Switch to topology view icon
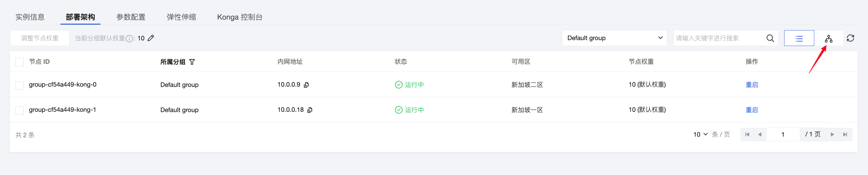Screen dimensions: 868x175 pyautogui.click(x=829, y=39)
